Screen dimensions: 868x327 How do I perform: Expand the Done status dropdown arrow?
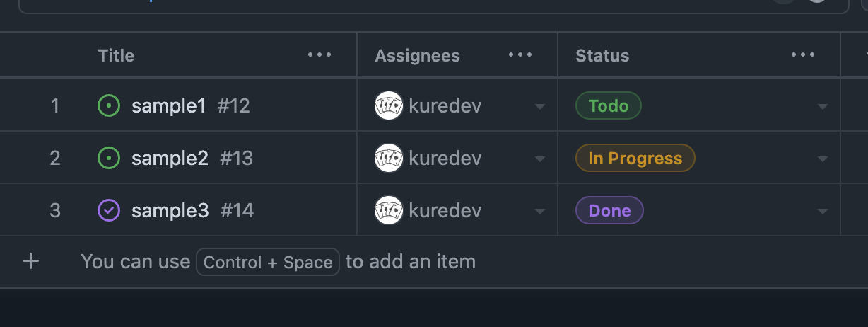coord(823,212)
